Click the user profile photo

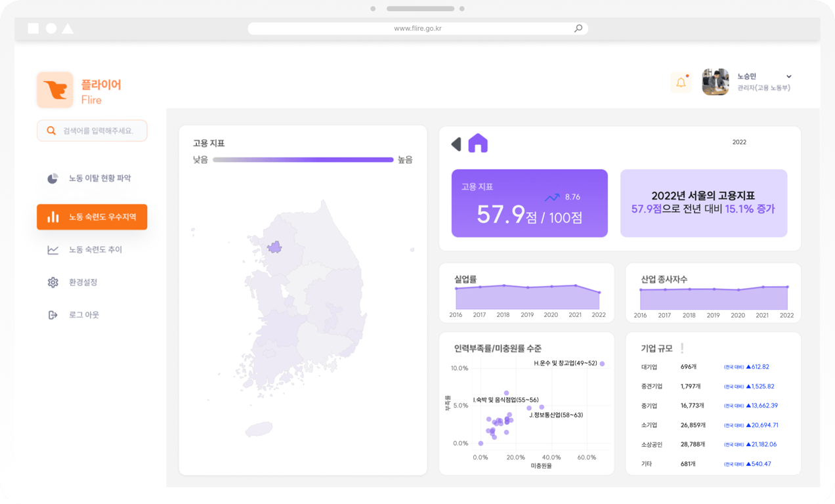716,82
